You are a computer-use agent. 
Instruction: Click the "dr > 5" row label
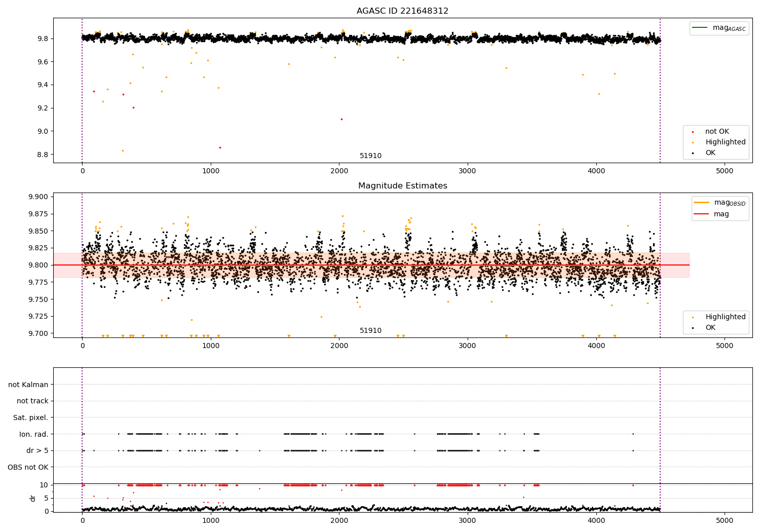pos(37,450)
